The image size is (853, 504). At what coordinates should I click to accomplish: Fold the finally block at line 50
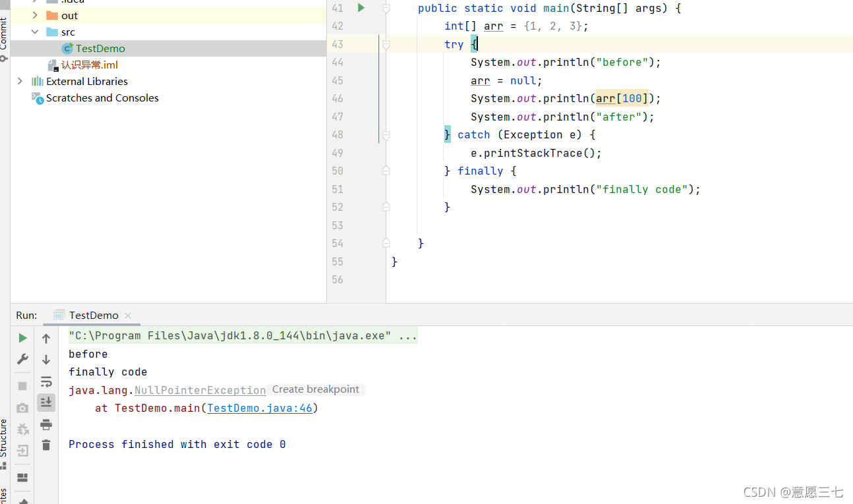(386, 171)
